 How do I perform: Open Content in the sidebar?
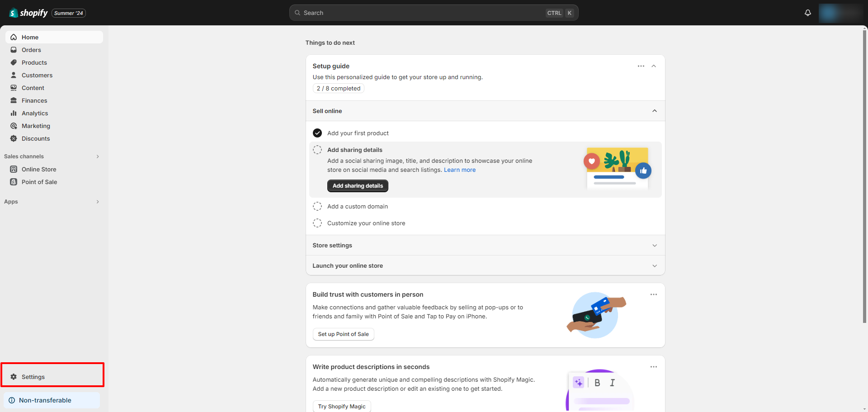pos(54,88)
